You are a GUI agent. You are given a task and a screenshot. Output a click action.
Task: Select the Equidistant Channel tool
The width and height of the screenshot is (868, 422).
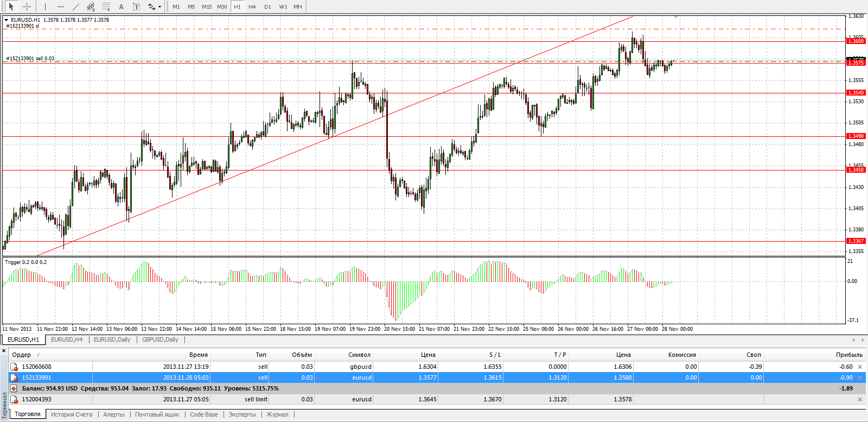click(x=91, y=7)
